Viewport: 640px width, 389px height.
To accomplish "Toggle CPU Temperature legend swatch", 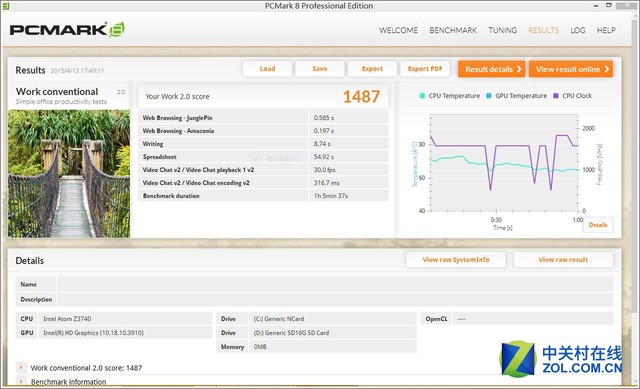I will click(x=422, y=96).
